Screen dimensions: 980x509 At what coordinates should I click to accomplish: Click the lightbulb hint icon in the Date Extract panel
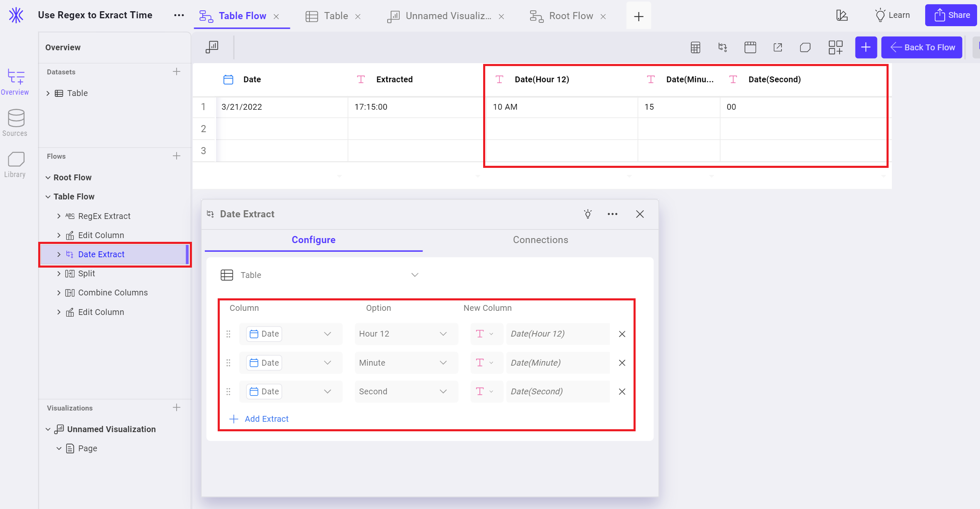[588, 214]
